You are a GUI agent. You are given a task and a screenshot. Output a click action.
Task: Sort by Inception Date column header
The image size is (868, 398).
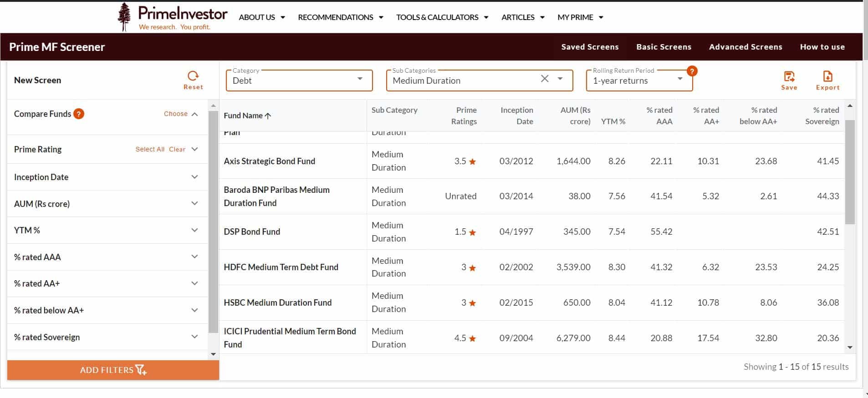tap(516, 116)
